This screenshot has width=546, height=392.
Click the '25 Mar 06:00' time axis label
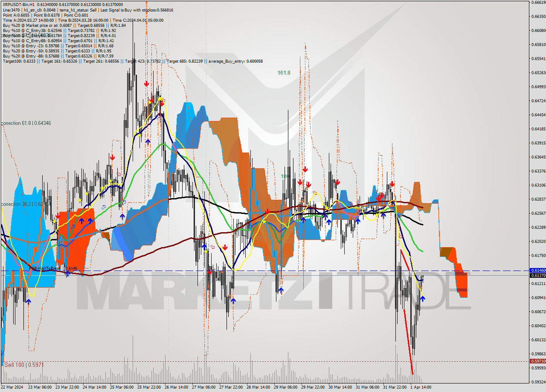pyautogui.click(x=121, y=387)
